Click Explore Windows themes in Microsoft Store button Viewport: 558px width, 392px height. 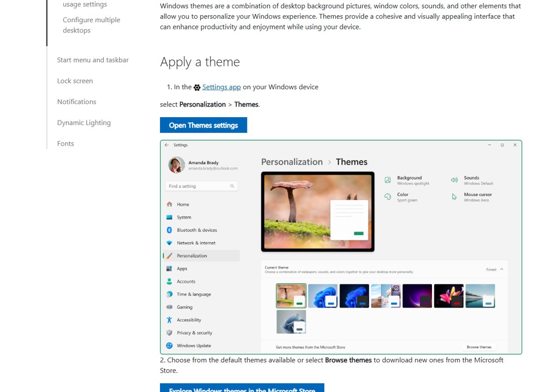[x=242, y=388]
